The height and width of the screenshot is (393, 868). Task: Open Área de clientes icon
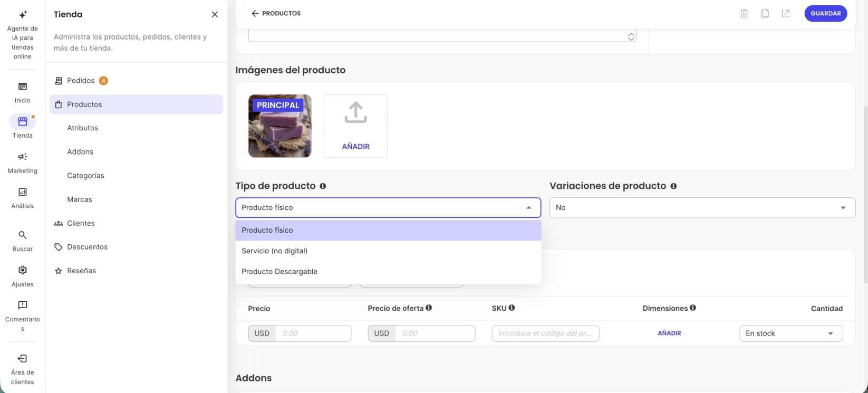click(x=23, y=359)
